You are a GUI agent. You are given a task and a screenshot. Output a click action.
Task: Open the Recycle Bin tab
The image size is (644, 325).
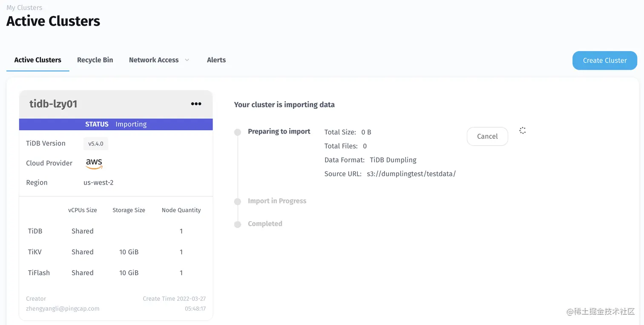coord(95,60)
